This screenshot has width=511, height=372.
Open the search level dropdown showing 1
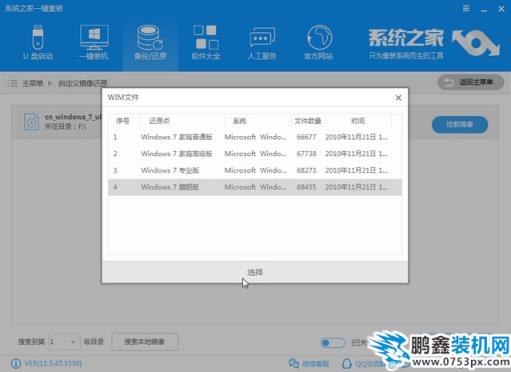[64, 342]
